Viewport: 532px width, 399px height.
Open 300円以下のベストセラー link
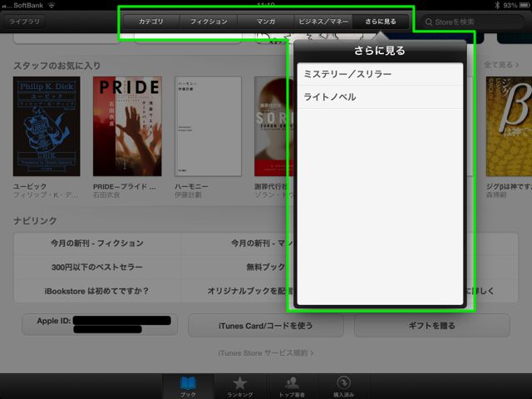(97, 267)
